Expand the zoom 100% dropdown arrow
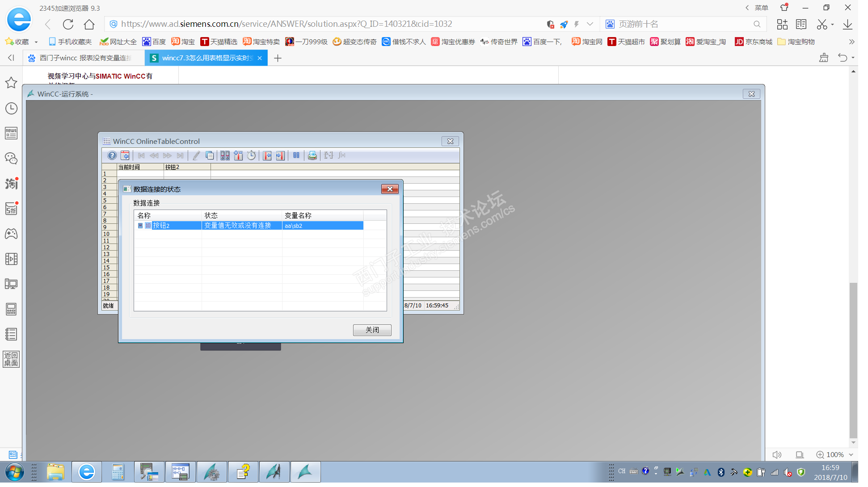The image size is (868, 487). click(x=851, y=455)
